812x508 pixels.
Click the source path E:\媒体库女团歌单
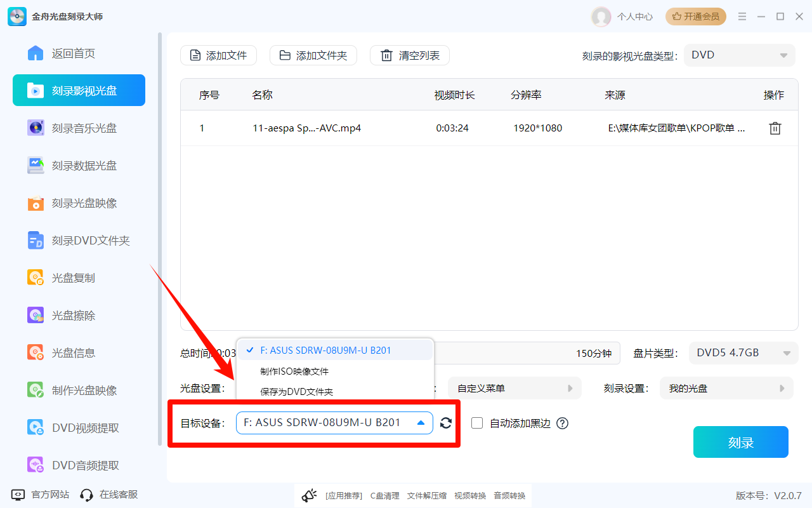point(677,128)
